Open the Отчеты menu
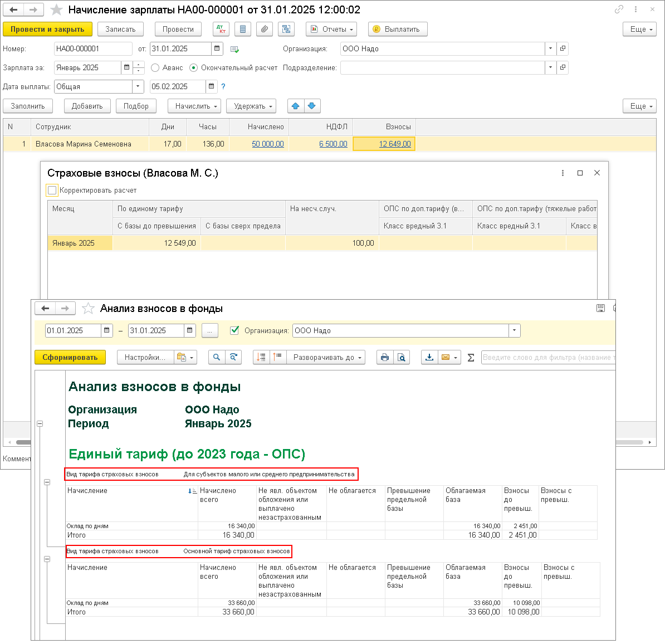The image size is (665, 644). point(332,30)
